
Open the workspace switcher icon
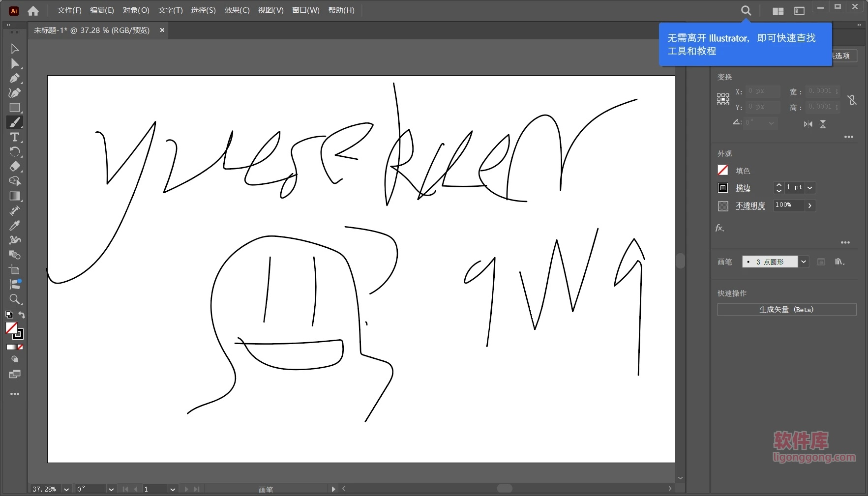pyautogui.click(x=800, y=11)
